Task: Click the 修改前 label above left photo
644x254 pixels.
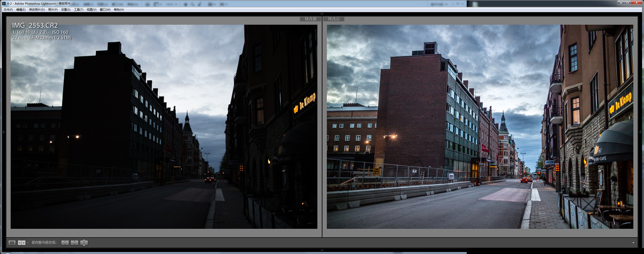Action: (310, 19)
